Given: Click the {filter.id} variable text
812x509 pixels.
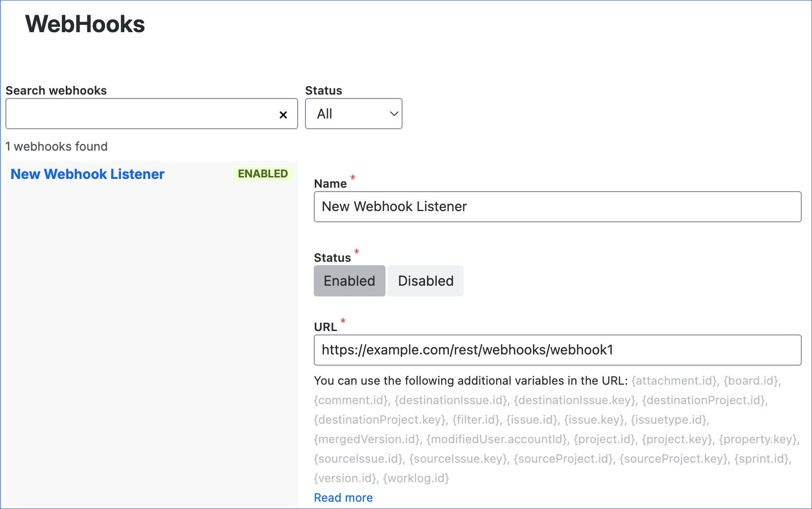Looking at the screenshot, I should pos(476,420).
